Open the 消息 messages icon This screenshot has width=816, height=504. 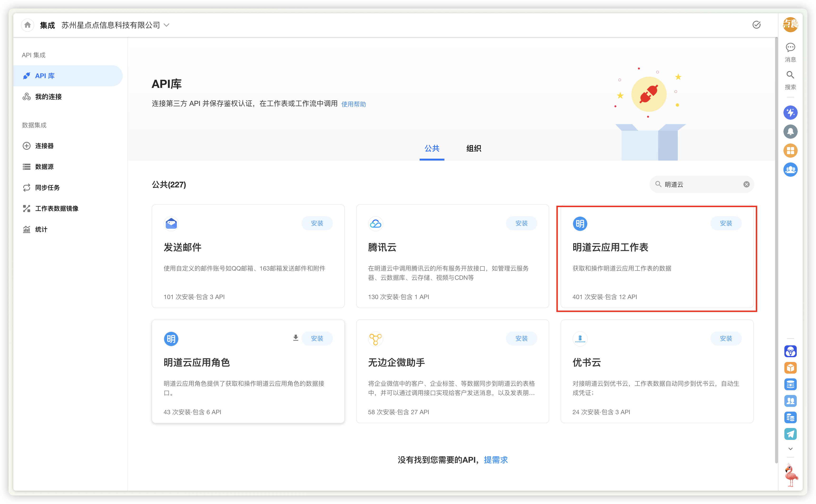(x=790, y=48)
